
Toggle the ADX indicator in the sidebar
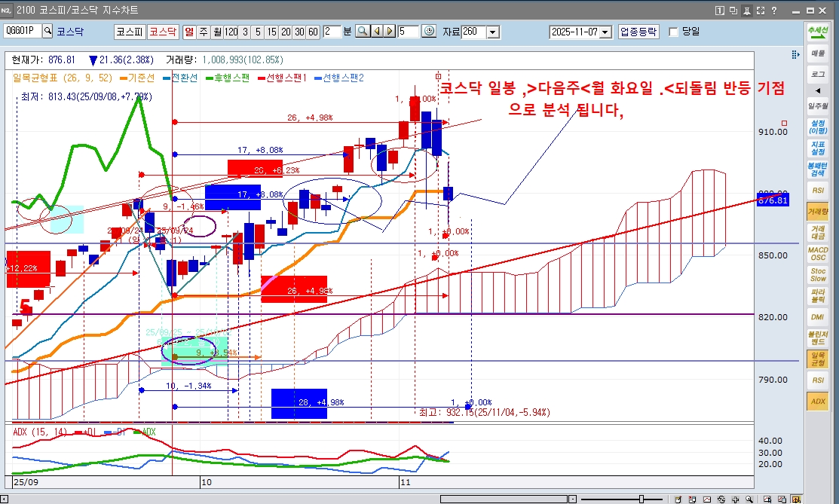coord(817,402)
